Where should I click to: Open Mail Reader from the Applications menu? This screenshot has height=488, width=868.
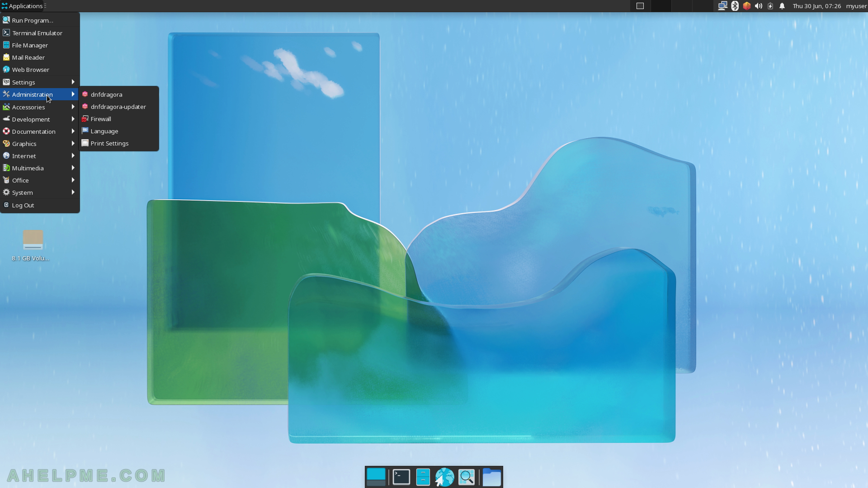click(x=40, y=57)
